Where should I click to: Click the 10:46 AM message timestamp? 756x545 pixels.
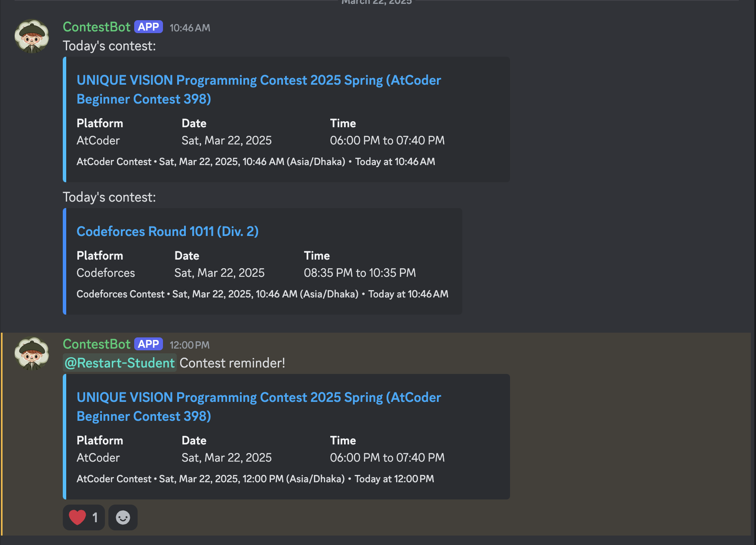click(x=189, y=27)
